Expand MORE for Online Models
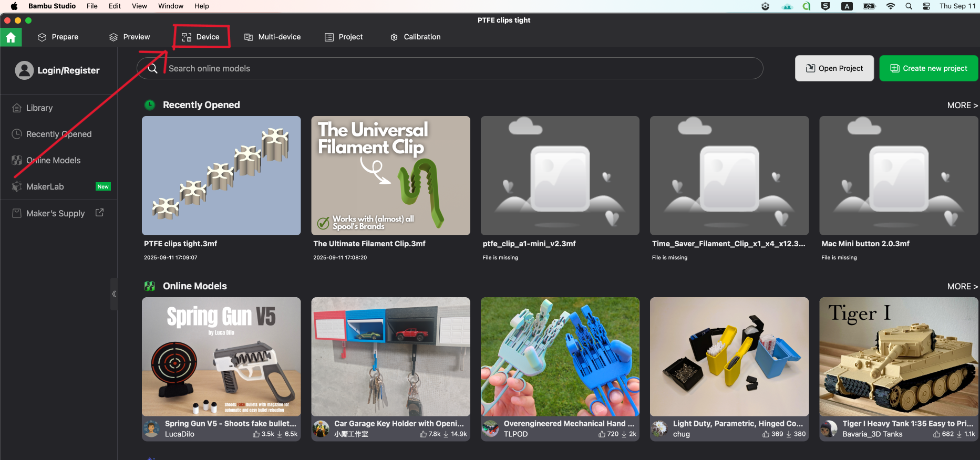This screenshot has width=980, height=460. click(x=962, y=287)
